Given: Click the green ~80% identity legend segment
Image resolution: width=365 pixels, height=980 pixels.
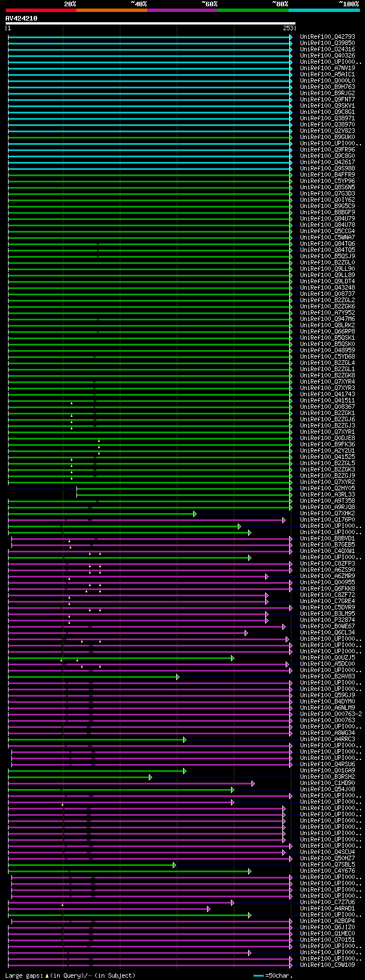Looking at the screenshot, I should point(253,10).
